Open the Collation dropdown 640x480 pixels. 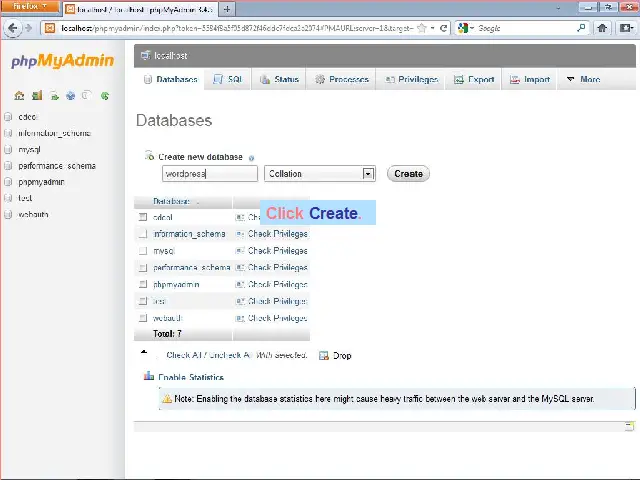coord(320,174)
